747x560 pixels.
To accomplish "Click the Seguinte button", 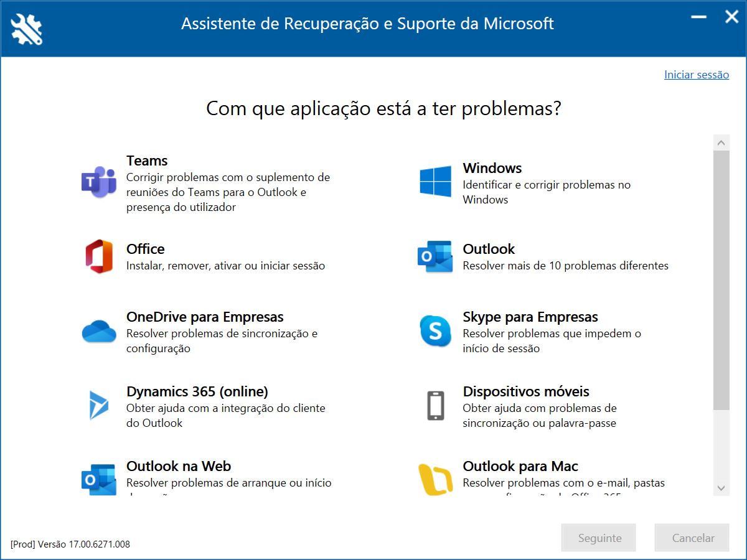I will (x=599, y=538).
